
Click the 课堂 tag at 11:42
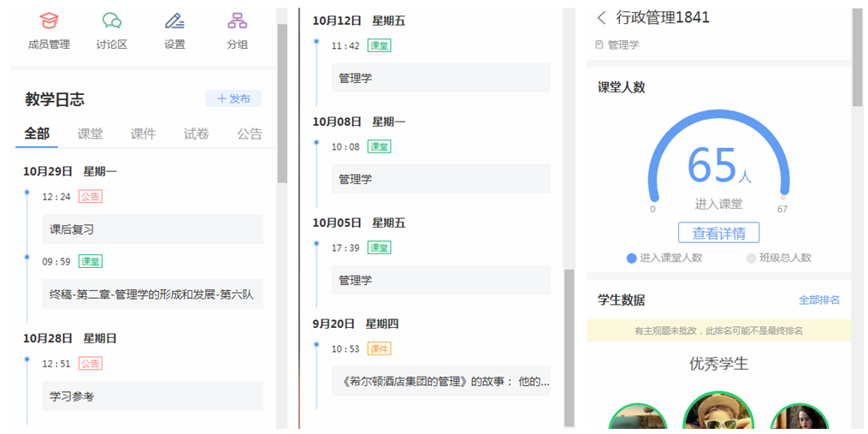379,46
